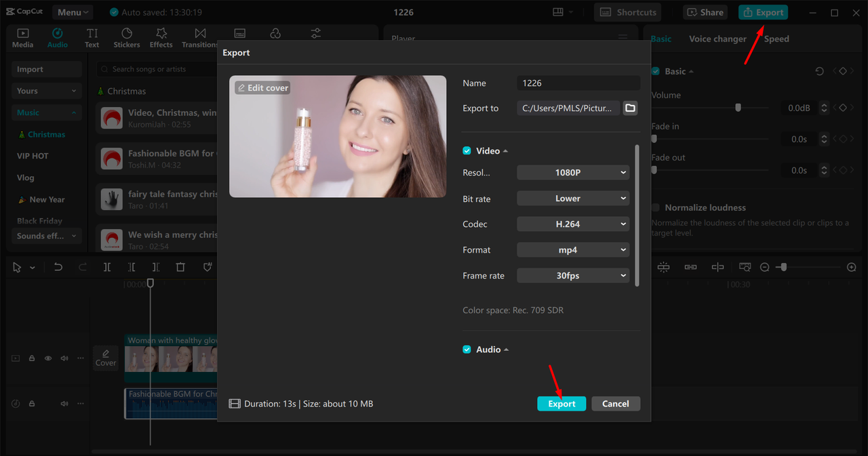Enable the Normalize loudness checkbox
Image resolution: width=868 pixels, height=456 pixels.
tap(656, 207)
